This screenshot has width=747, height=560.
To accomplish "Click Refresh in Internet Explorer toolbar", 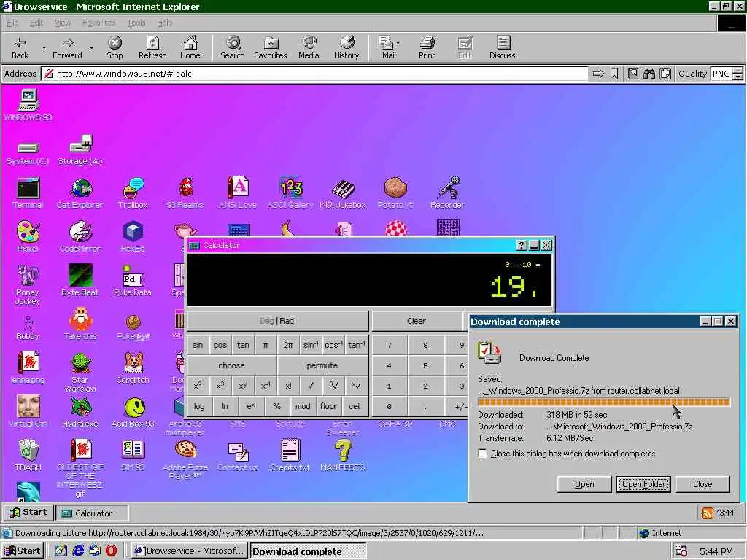I will (152, 47).
